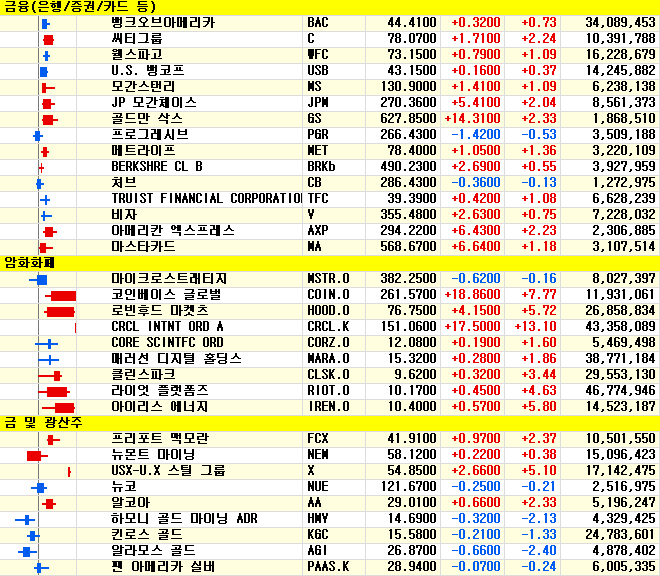The width and height of the screenshot is (660, 576).
Task: Click the 마라선 디지털 홀딩스 candlestick icon
Action: click(x=48, y=360)
